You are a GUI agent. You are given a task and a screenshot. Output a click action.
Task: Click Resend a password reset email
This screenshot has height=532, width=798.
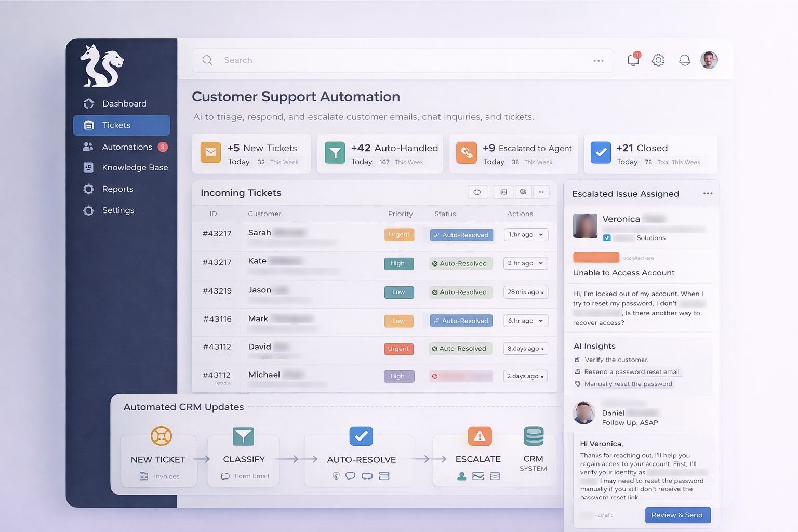[631, 372]
